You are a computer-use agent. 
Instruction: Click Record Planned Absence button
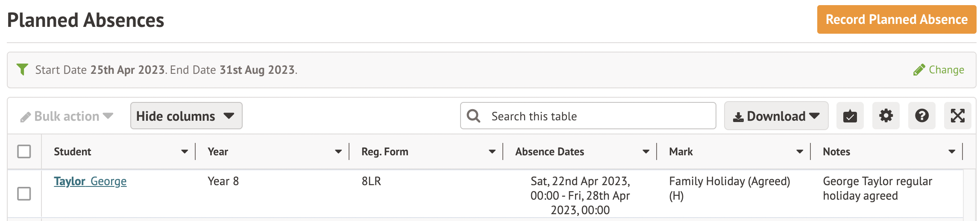(x=896, y=20)
